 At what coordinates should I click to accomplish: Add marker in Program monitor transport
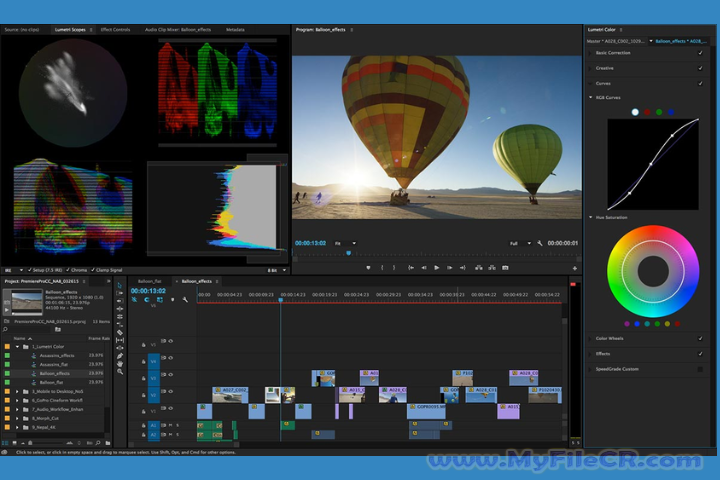click(368, 267)
